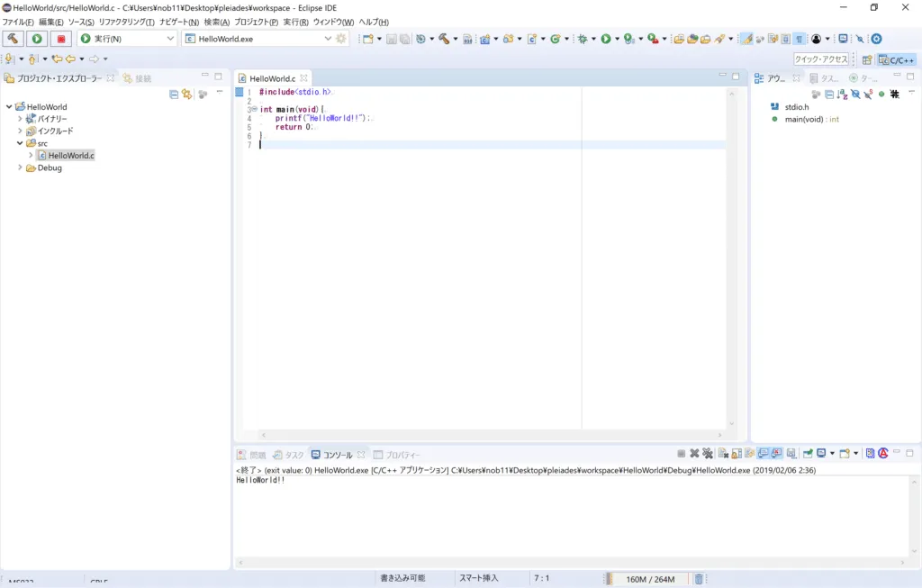Click the Build hammer button in launch bar
Screen dimensions: 922x588
pos(13,39)
